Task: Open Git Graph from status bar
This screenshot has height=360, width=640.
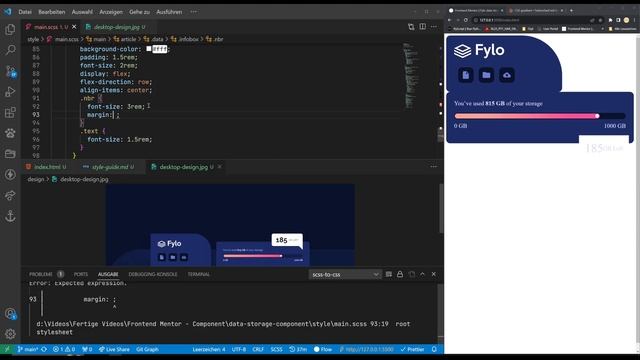Action: pyautogui.click(x=147, y=349)
